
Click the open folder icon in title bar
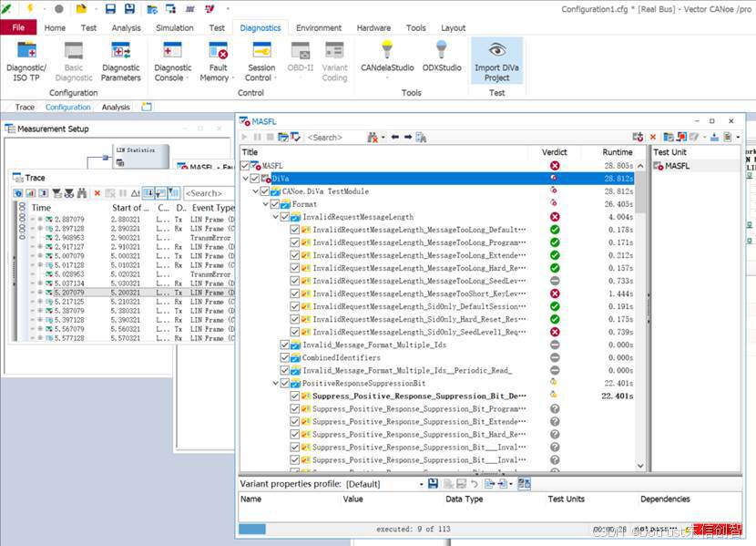pos(81,9)
